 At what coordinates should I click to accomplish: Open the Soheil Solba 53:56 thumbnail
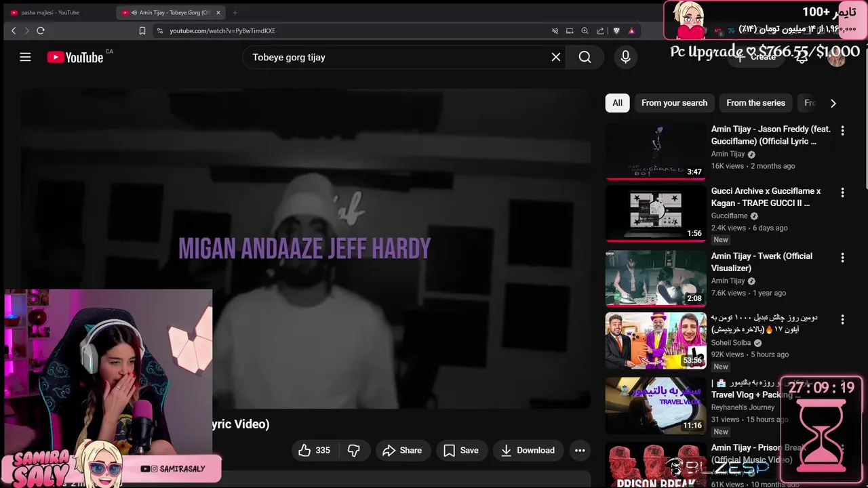pyautogui.click(x=656, y=340)
